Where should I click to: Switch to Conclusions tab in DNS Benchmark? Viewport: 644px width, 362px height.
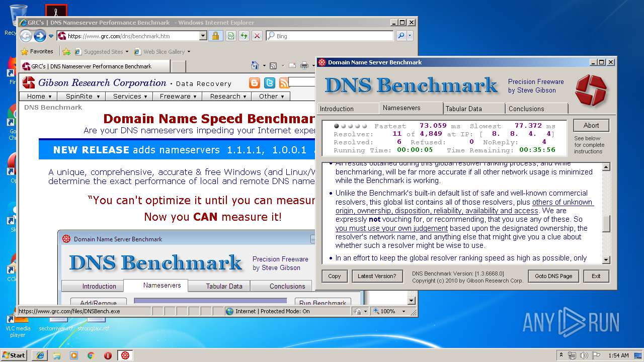[x=537, y=109]
